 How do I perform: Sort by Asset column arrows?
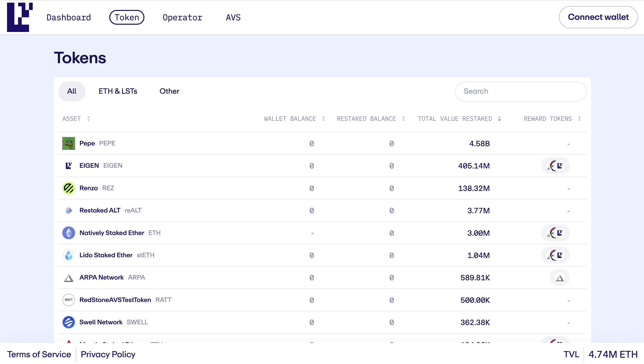point(88,119)
